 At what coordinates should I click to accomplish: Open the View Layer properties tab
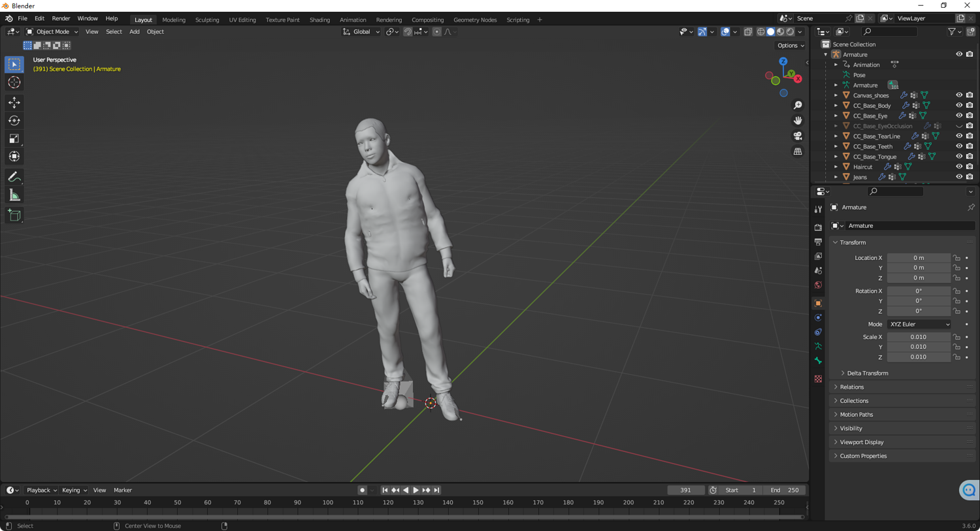point(818,256)
